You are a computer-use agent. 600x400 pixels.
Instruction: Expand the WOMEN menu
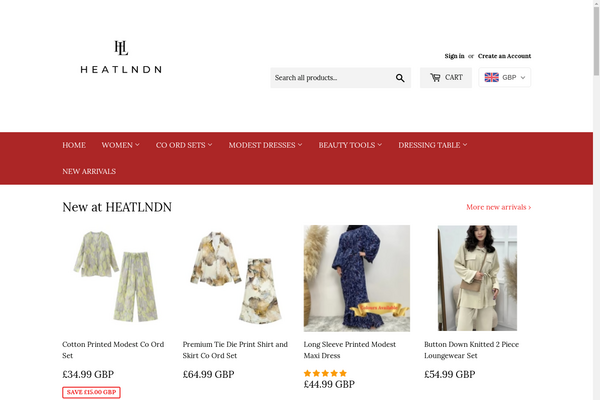(x=121, y=145)
